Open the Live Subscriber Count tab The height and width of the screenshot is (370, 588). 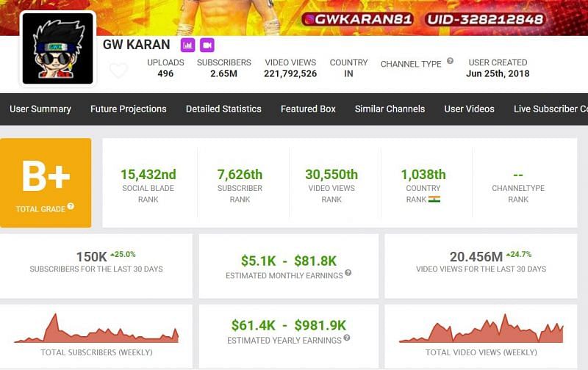(x=550, y=109)
